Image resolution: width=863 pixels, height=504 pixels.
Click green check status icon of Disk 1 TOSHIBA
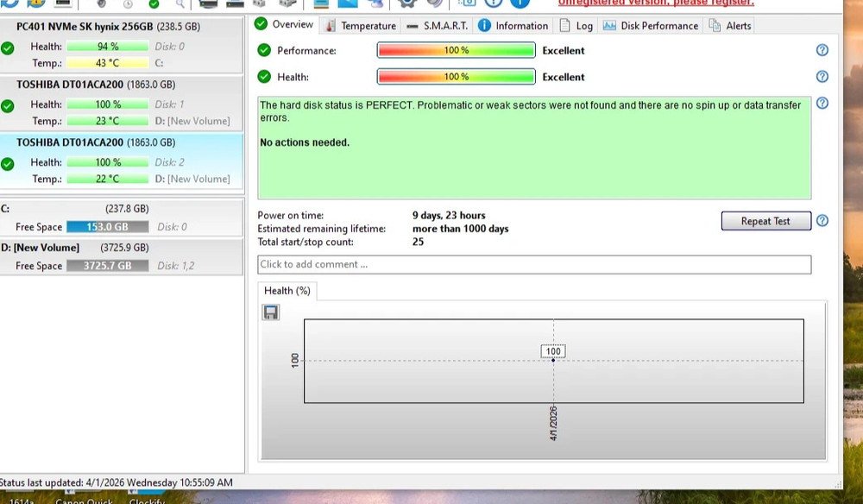[7, 106]
